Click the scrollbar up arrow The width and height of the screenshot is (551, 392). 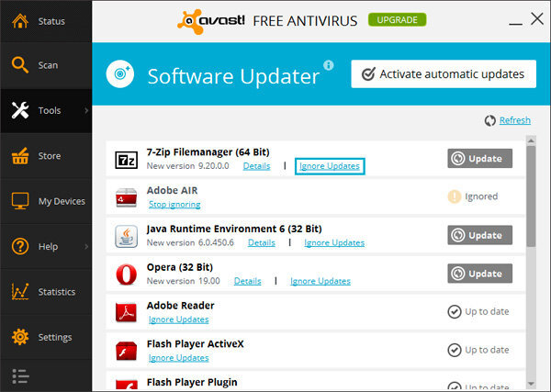(x=531, y=140)
